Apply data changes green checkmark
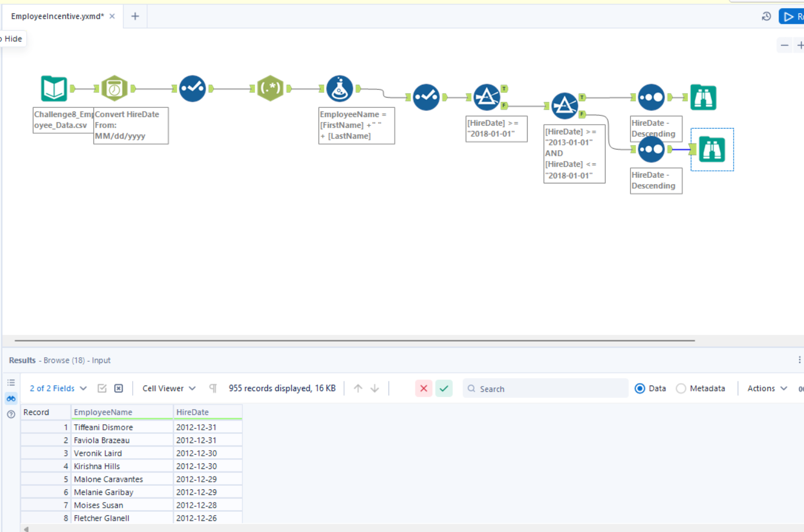The width and height of the screenshot is (804, 532). [x=444, y=388]
